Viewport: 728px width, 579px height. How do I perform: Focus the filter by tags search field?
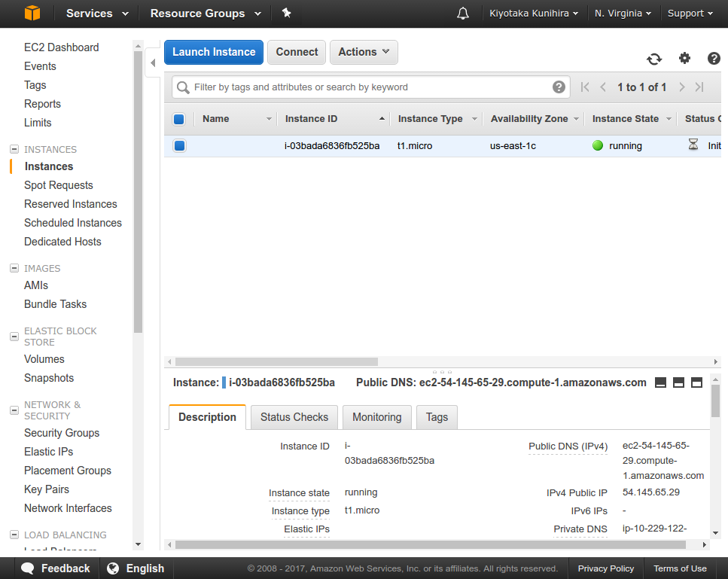(x=370, y=87)
